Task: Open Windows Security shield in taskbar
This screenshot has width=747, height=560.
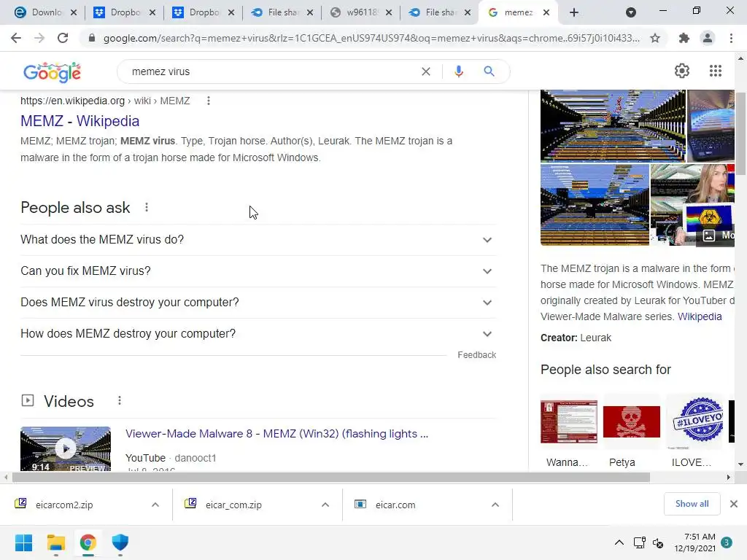Action: point(120,542)
